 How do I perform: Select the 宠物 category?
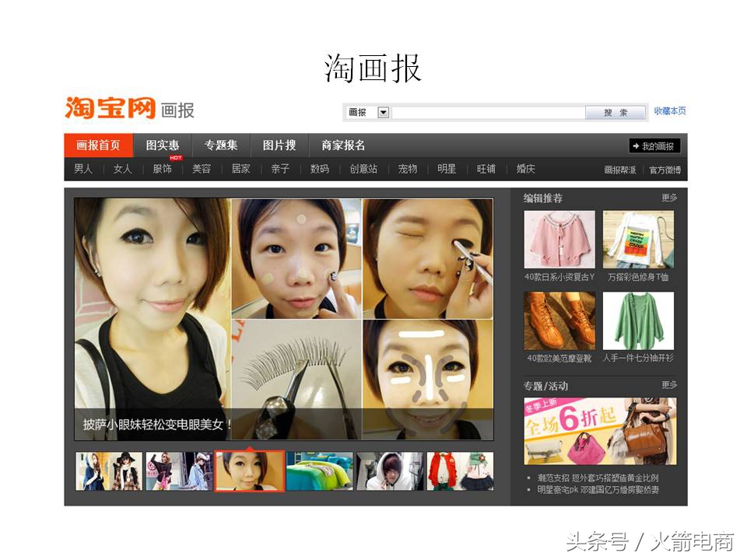[x=407, y=169]
